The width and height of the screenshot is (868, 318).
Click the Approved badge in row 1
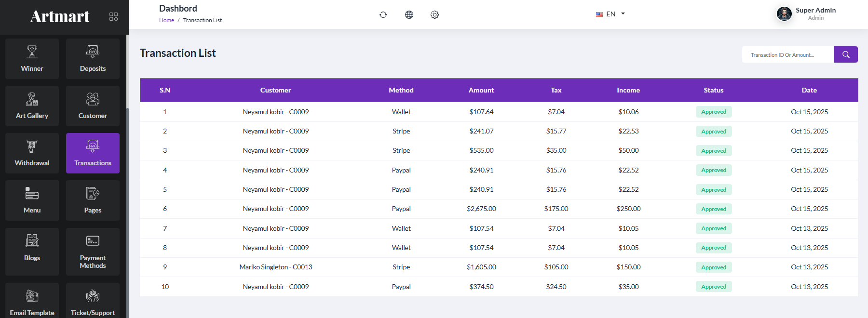714,112
